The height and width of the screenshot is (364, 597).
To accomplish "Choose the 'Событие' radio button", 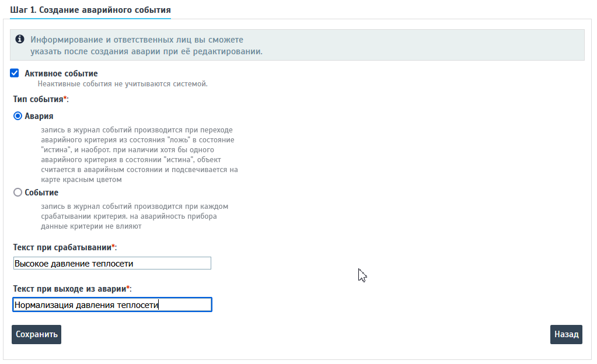I will point(18,192).
